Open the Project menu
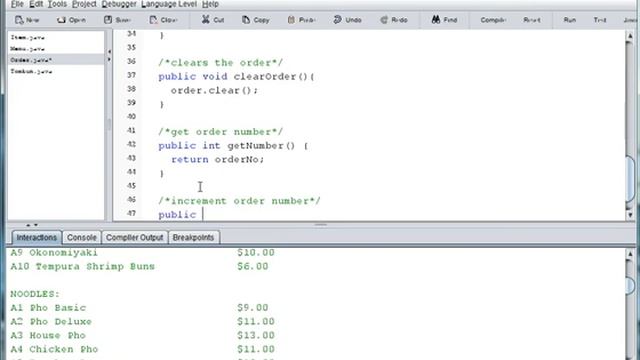This screenshot has height=360, width=640. (84, 4)
